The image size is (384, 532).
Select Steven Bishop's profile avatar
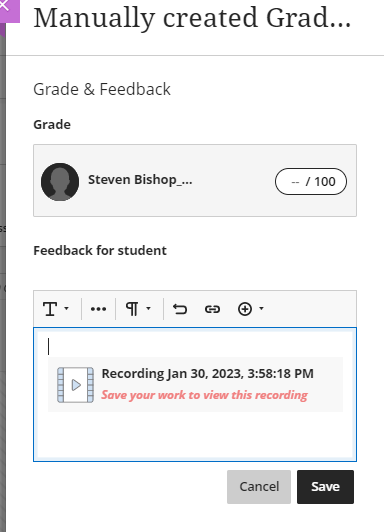60,182
